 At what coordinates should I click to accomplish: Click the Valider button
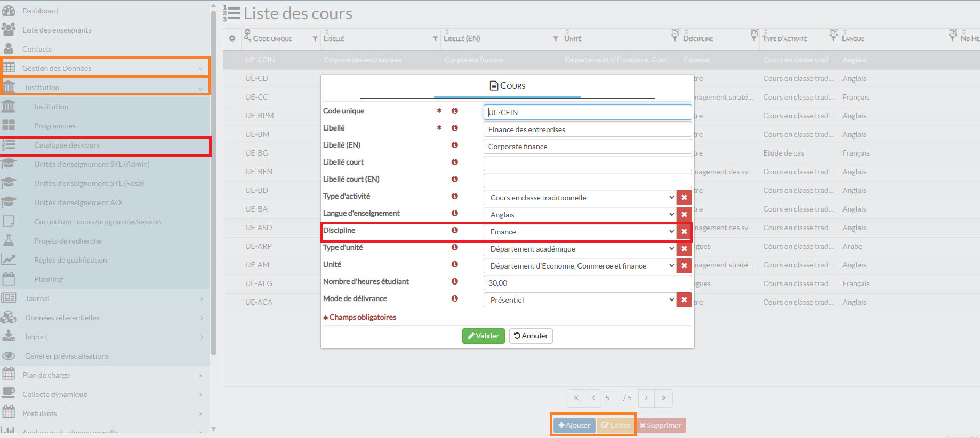click(483, 336)
